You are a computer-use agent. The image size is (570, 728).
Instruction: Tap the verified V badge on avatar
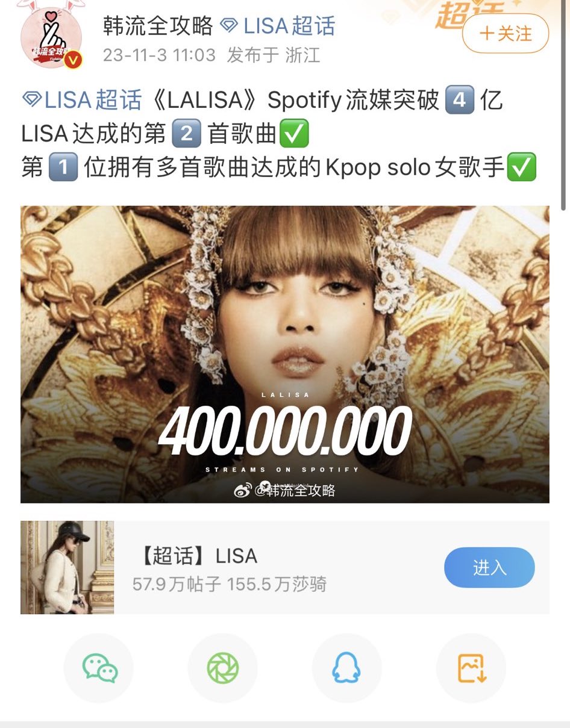(74, 60)
